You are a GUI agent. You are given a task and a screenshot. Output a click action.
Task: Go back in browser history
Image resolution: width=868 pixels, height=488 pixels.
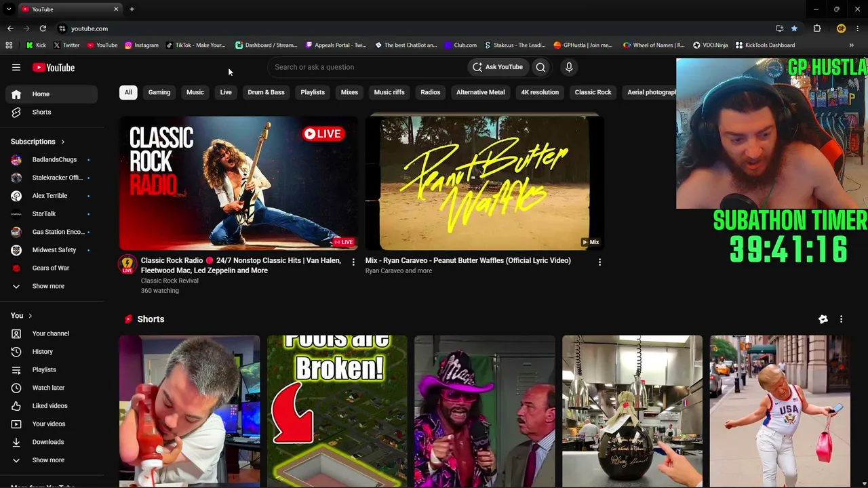pos(10,28)
